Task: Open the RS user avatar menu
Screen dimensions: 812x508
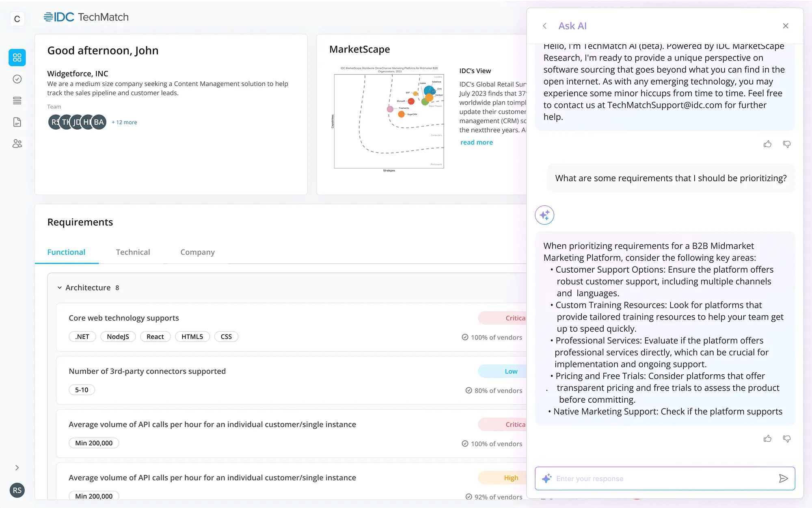Action: (x=17, y=490)
